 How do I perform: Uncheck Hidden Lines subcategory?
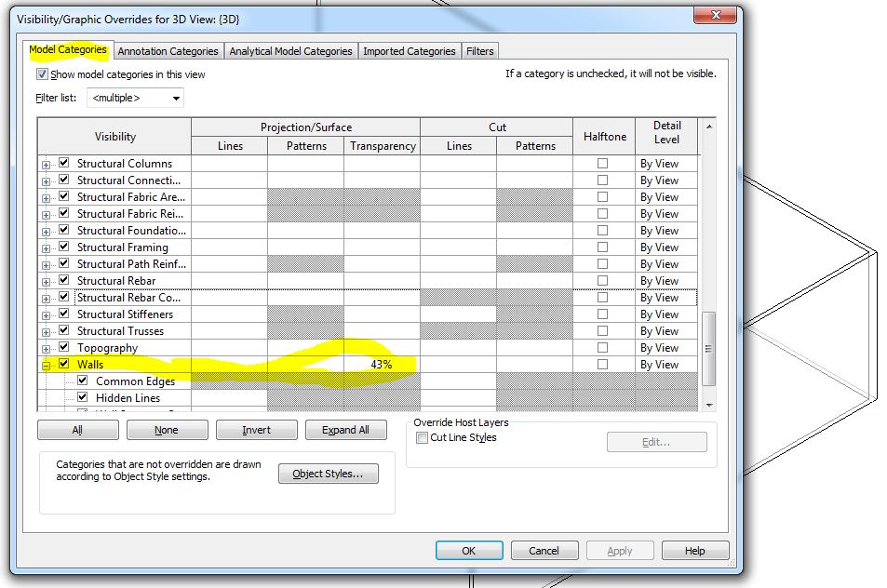click(x=83, y=397)
